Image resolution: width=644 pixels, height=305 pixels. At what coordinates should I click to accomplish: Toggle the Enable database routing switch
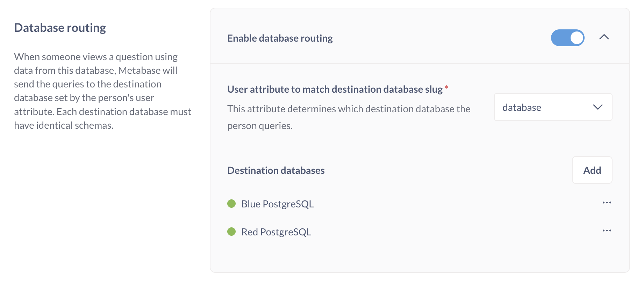click(x=567, y=38)
